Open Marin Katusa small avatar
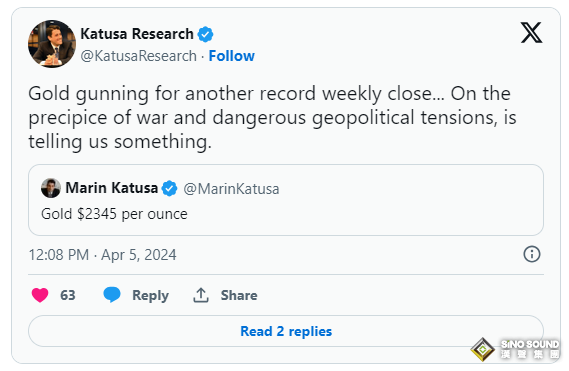569x371 pixels. click(51, 188)
